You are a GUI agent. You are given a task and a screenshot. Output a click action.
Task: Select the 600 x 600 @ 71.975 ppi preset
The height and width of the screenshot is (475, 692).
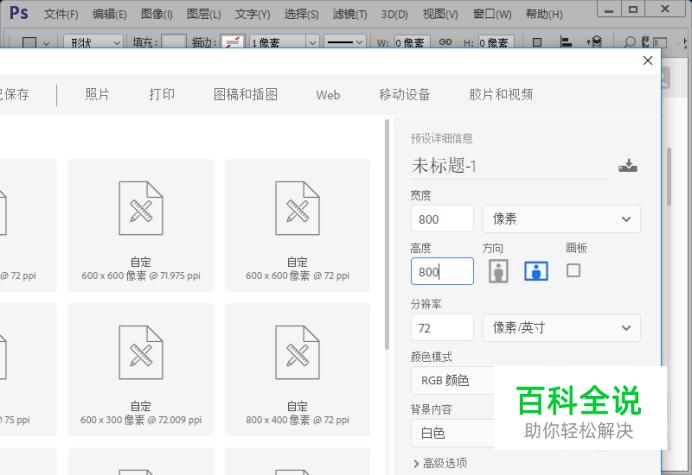click(x=141, y=225)
